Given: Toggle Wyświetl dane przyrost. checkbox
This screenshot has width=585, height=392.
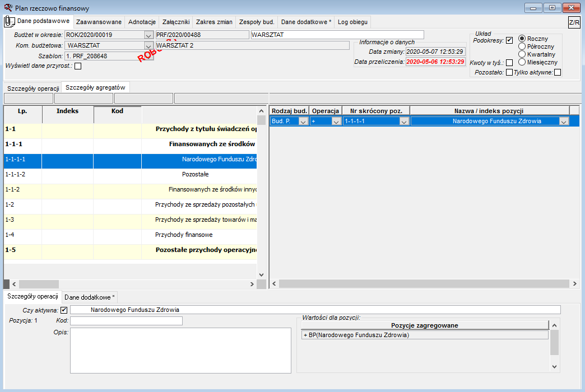Looking at the screenshot, I should coord(78,66).
